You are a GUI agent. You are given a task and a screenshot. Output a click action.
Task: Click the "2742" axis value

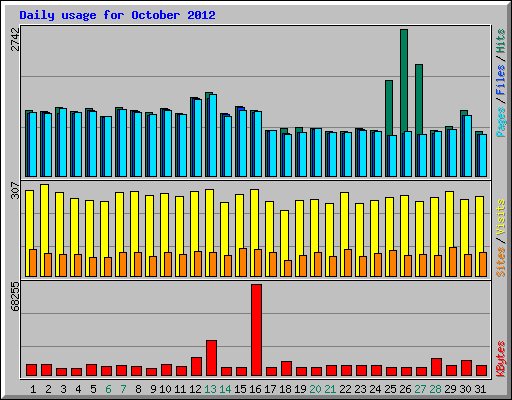[x=15, y=39]
